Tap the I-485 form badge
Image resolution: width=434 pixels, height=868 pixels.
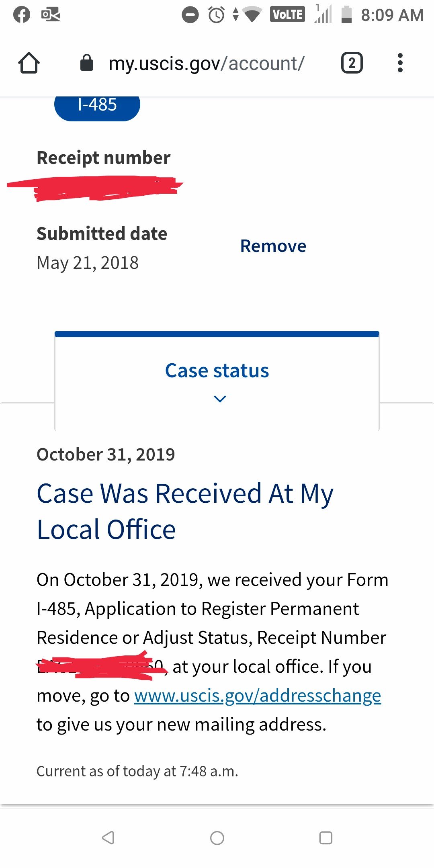pos(97,105)
